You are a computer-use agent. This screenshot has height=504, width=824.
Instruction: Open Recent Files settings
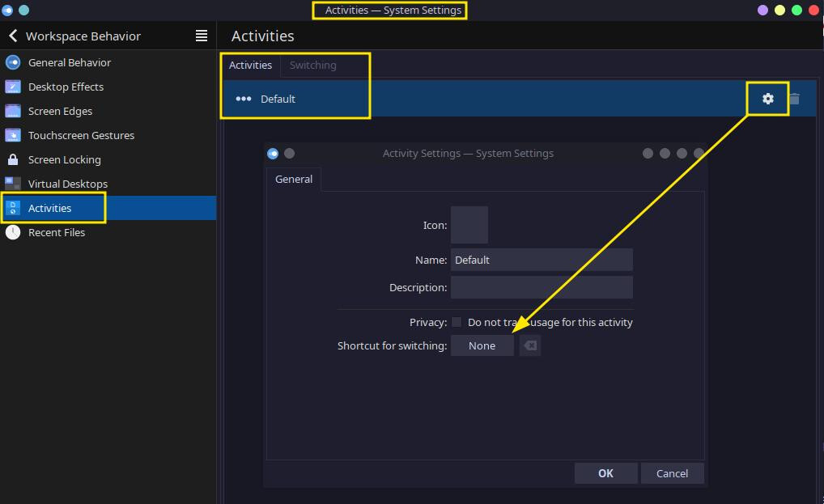pos(108,232)
